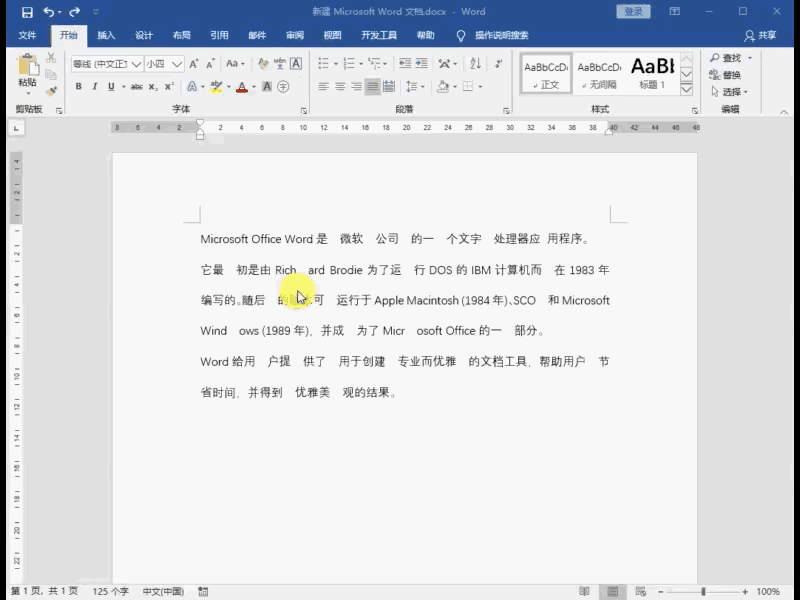Click the red font color button
Screen dimensions: 800x600
click(x=242, y=87)
